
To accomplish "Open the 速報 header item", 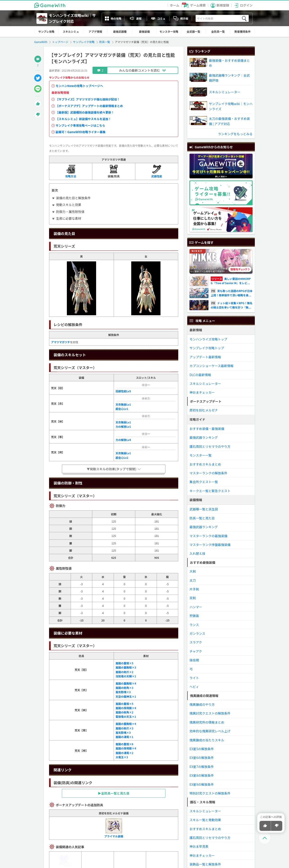I will (x=135, y=18).
